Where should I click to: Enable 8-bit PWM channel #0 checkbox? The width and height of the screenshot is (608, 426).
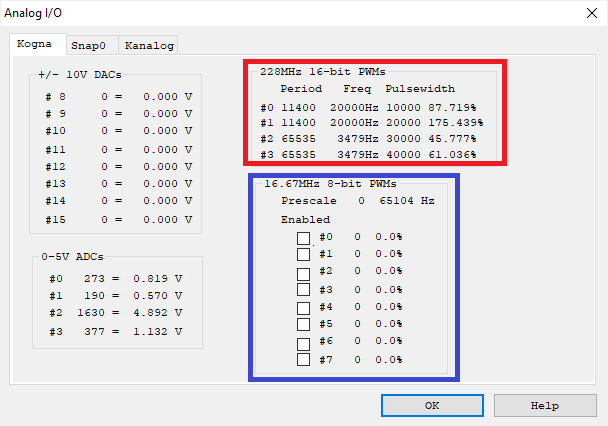[x=304, y=238]
